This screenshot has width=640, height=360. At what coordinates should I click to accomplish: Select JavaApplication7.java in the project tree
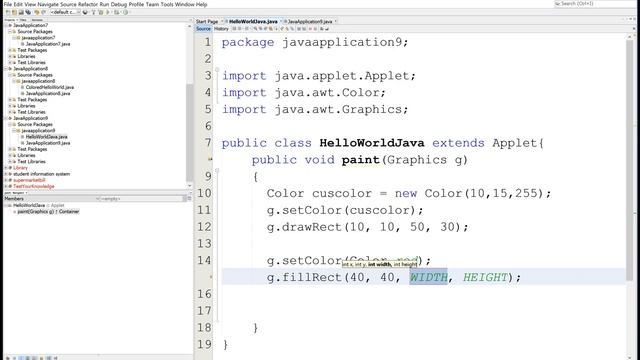[48, 44]
